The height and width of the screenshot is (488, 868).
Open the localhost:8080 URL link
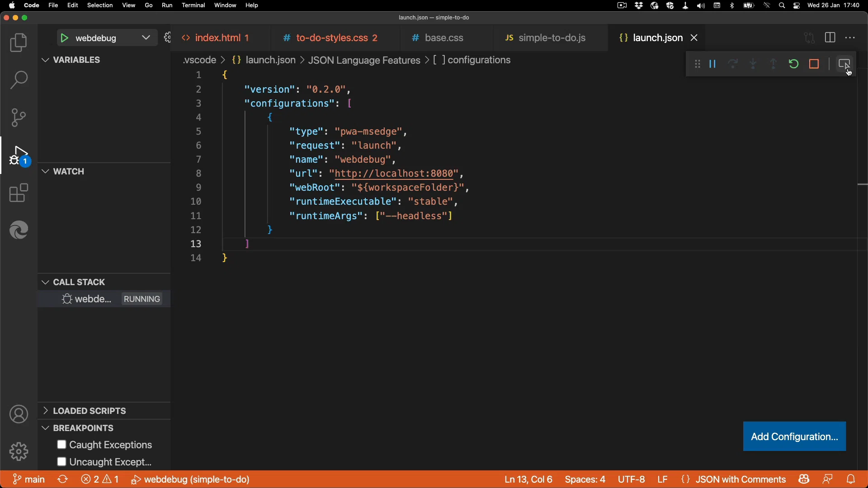tap(394, 174)
